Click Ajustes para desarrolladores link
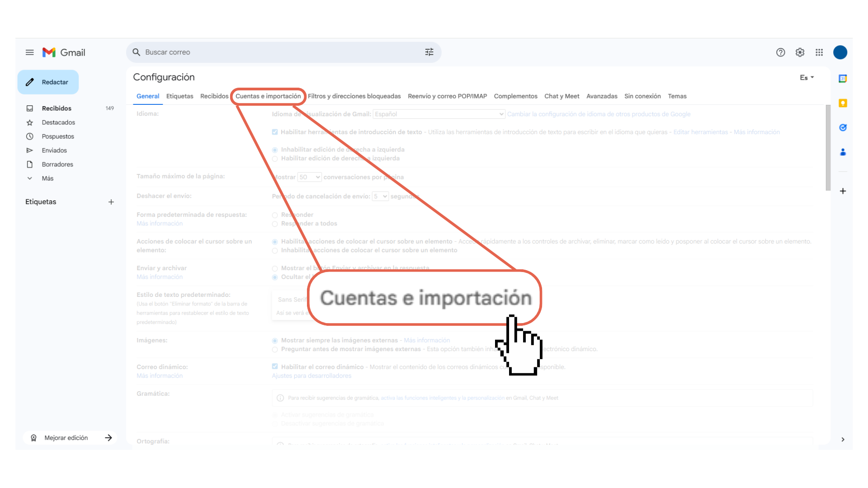This screenshot has height=488, width=868. pos(311,375)
